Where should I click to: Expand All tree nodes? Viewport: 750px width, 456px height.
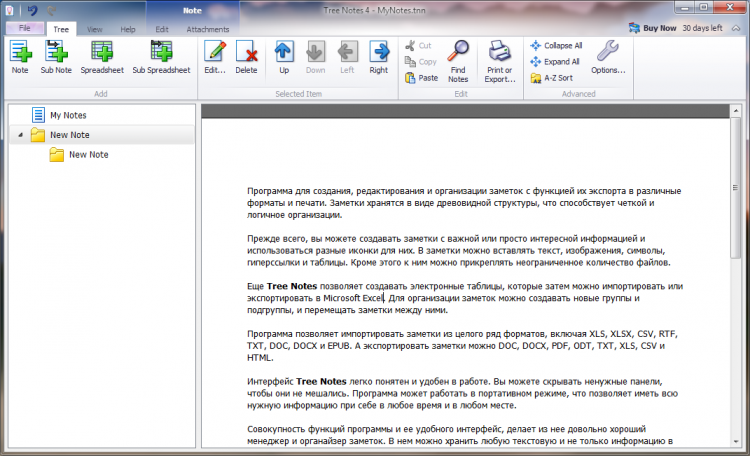(555, 62)
